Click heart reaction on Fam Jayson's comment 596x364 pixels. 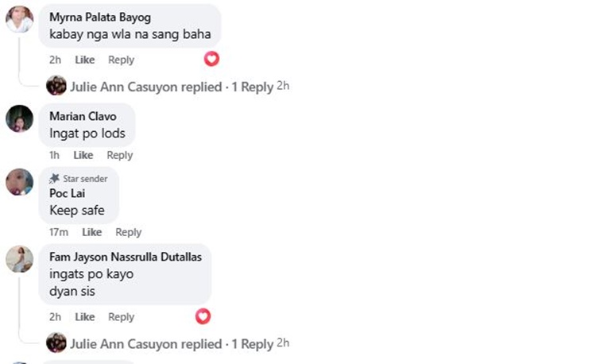[x=203, y=316]
